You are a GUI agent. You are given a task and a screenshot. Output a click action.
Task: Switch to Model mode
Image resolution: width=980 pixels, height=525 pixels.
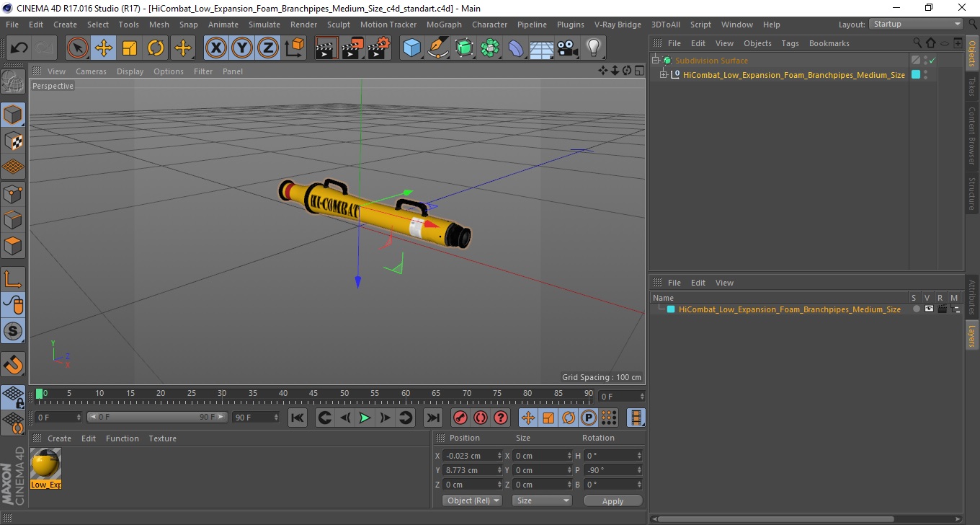tap(13, 115)
